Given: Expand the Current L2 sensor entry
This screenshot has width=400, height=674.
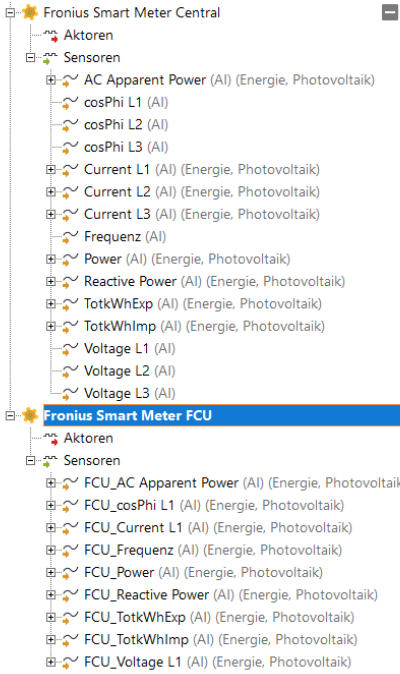Looking at the screenshot, I should point(51,192).
